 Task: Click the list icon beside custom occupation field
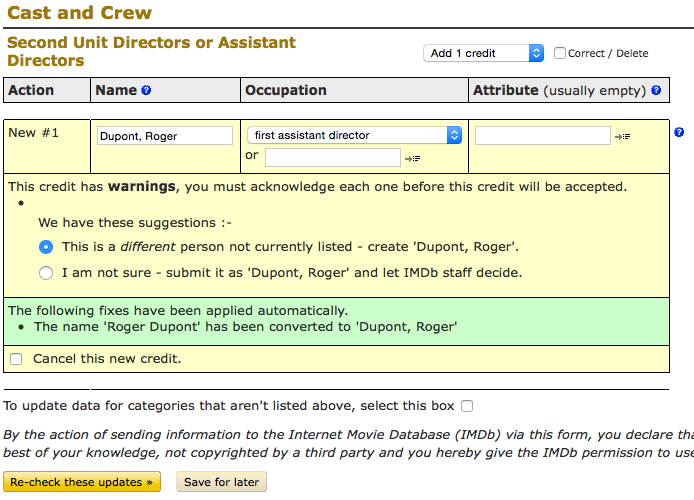point(413,158)
